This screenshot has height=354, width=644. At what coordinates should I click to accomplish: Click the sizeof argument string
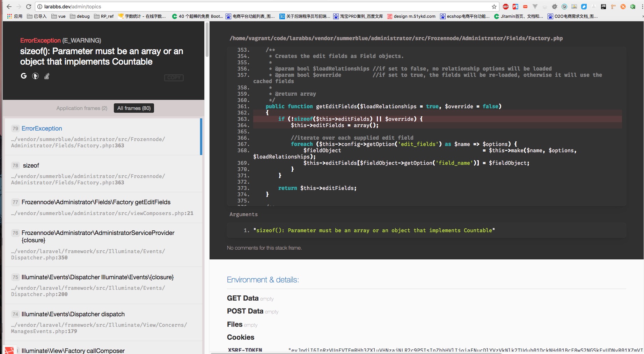pos(374,230)
